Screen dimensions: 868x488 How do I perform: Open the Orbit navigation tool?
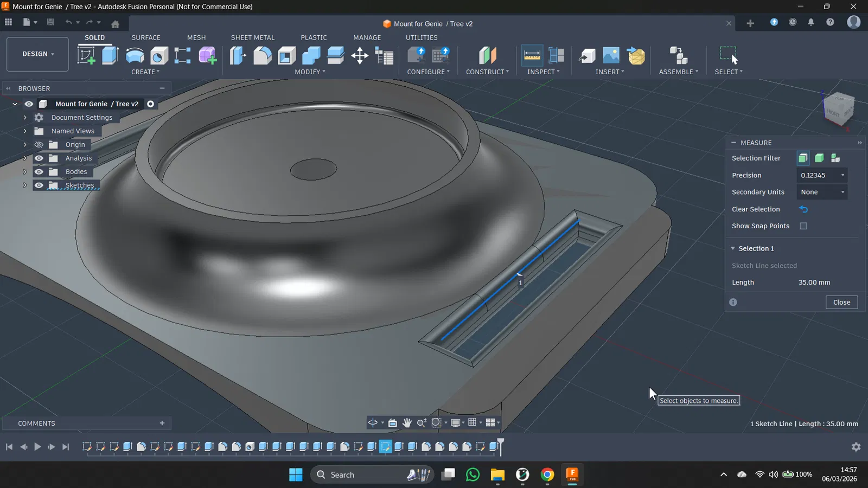[x=373, y=423]
